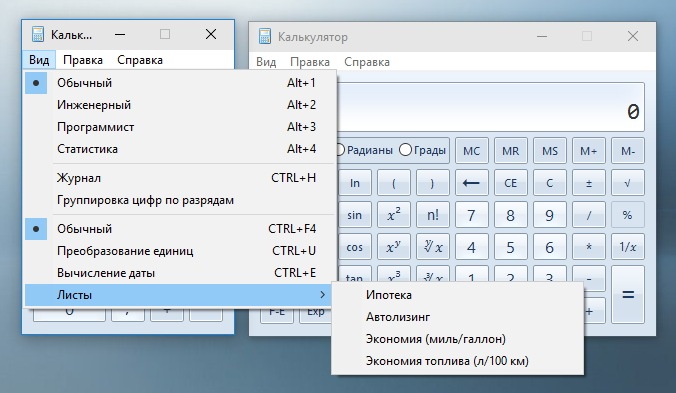Choose Экономия (миль/галлон) worksheet
The image size is (676, 393).
pyautogui.click(x=457, y=339)
